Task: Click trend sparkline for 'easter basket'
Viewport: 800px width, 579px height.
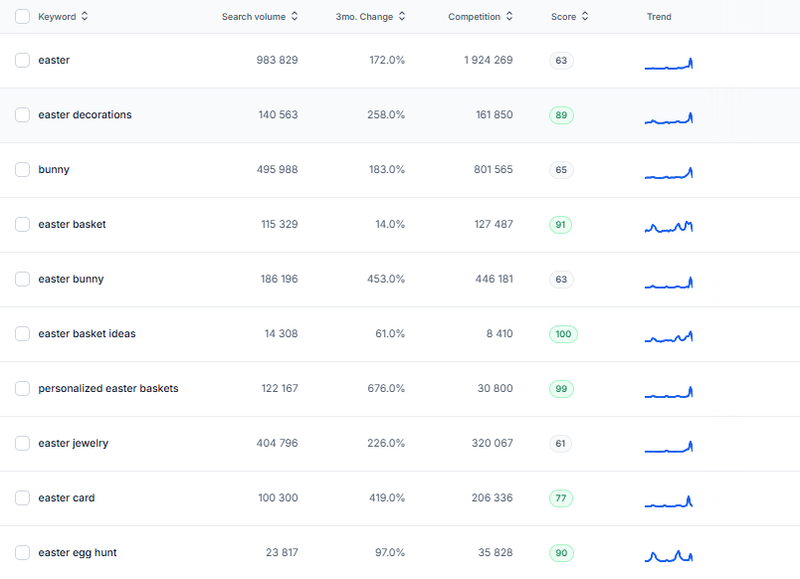Action: pyautogui.click(x=669, y=226)
